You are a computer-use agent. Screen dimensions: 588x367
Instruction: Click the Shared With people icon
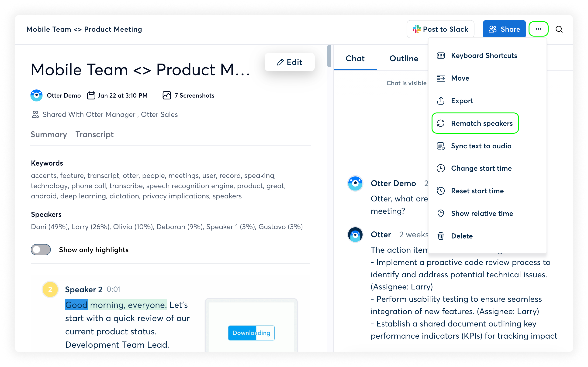pos(35,114)
